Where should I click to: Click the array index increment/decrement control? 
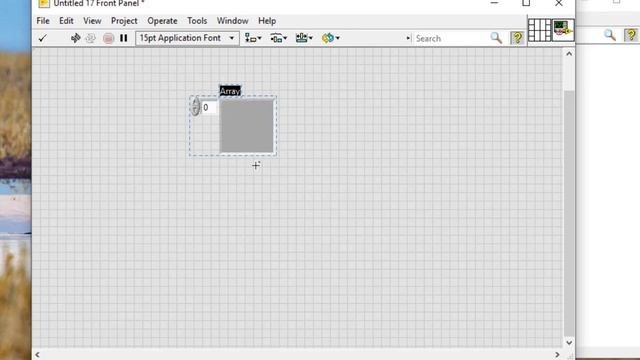click(x=196, y=107)
